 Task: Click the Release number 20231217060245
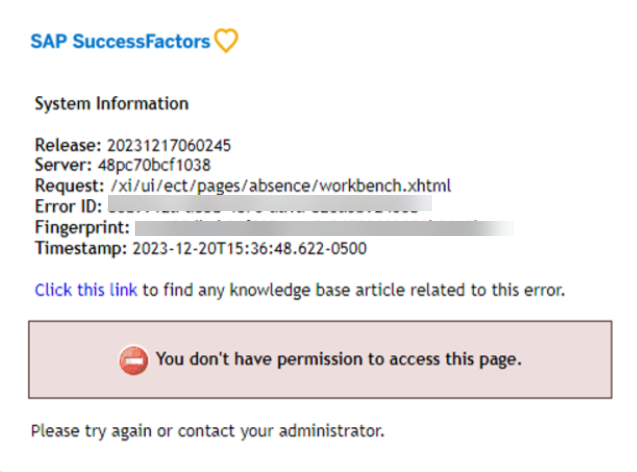pyautogui.click(x=169, y=145)
